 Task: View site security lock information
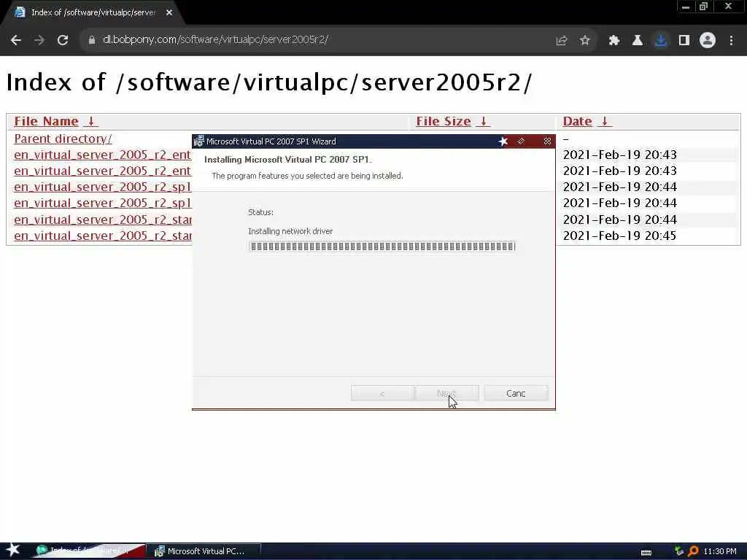pyautogui.click(x=91, y=40)
